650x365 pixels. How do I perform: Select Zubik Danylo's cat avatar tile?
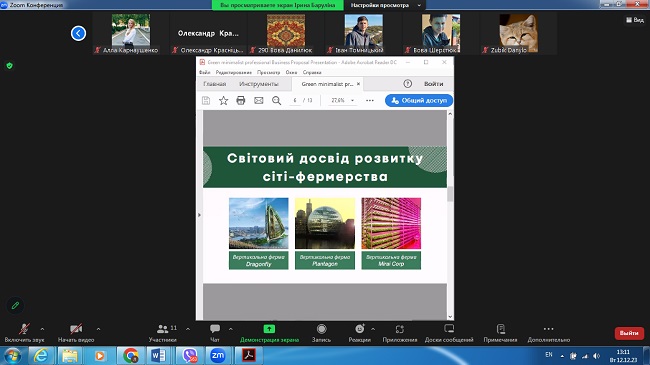(x=519, y=33)
